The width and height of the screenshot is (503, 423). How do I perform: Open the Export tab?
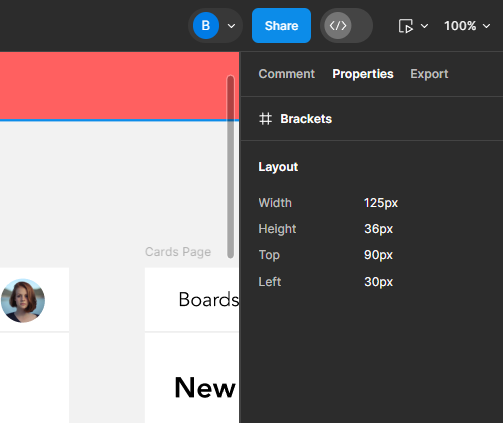coord(429,74)
